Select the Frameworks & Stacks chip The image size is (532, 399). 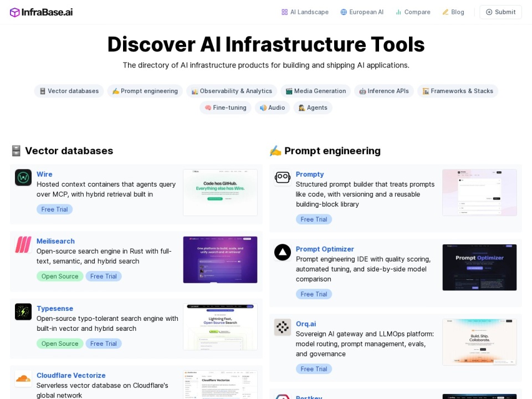pyautogui.click(x=458, y=91)
